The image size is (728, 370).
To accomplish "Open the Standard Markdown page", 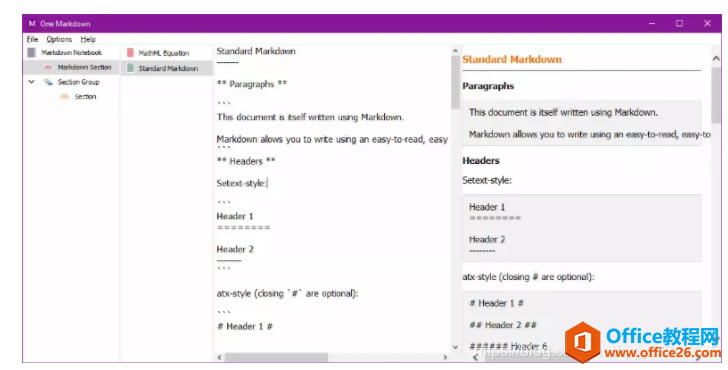I will (x=168, y=68).
